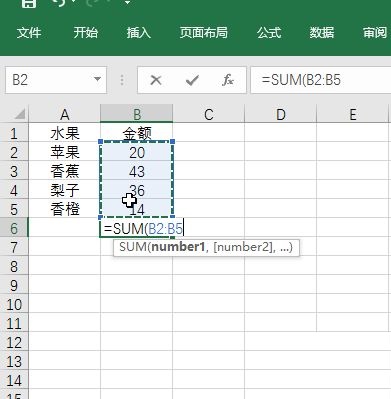Switch to the 数据 tab
Screen dimensions: 391x399
[x=322, y=33]
